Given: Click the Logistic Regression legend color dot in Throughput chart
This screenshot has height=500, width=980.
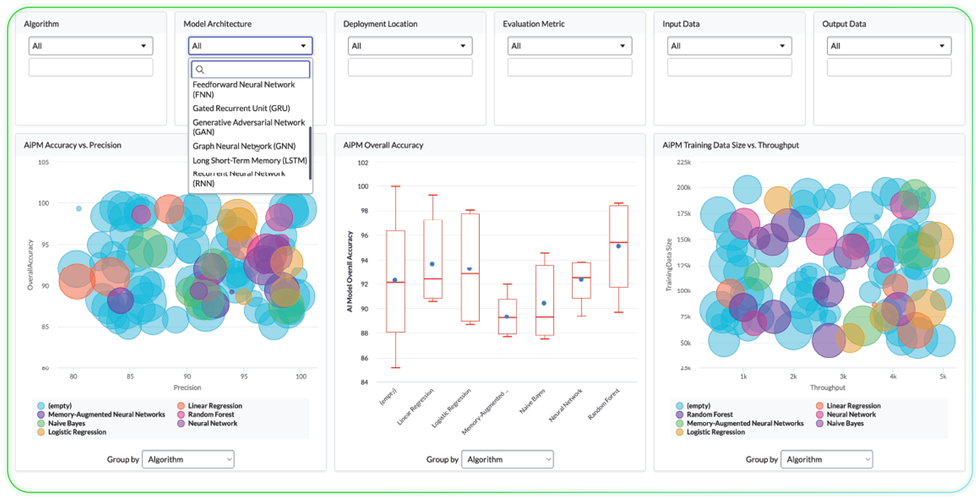Looking at the screenshot, I should pos(679,432).
